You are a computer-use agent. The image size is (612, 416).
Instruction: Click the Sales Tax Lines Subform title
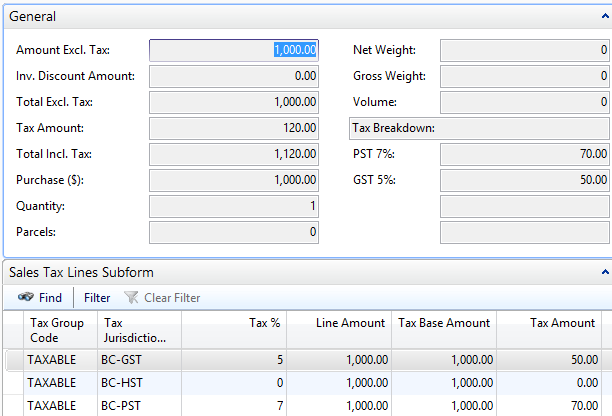tap(81, 272)
